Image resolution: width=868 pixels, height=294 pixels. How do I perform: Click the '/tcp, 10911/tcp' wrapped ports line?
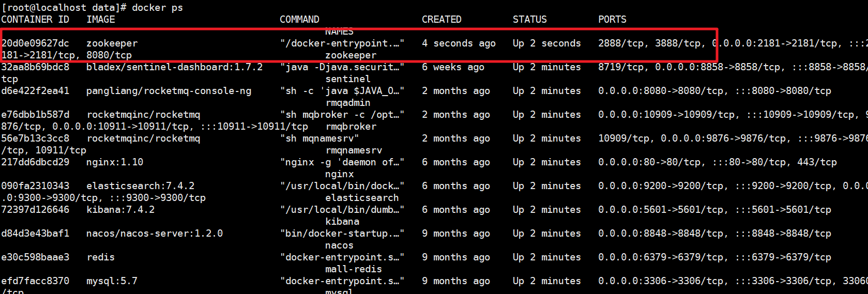(43, 150)
